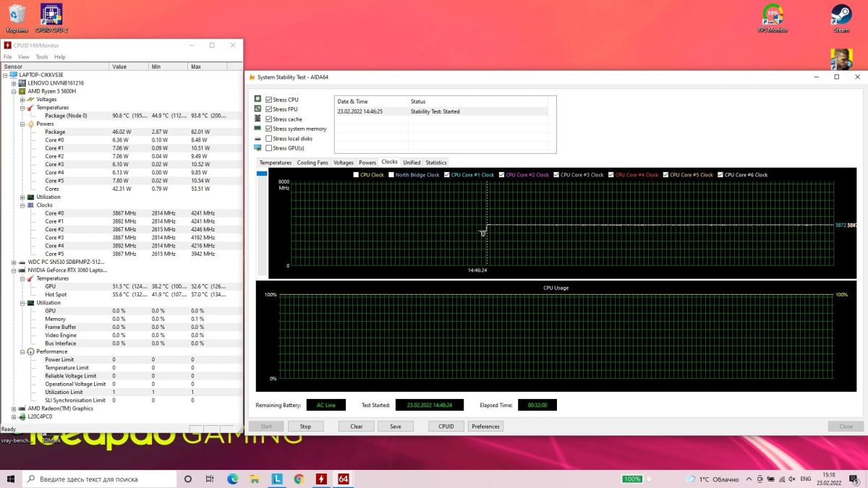Select the Stability Test: Started log row
Image resolution: width=868 pixels, height=488 pixels.
point(441,112)
